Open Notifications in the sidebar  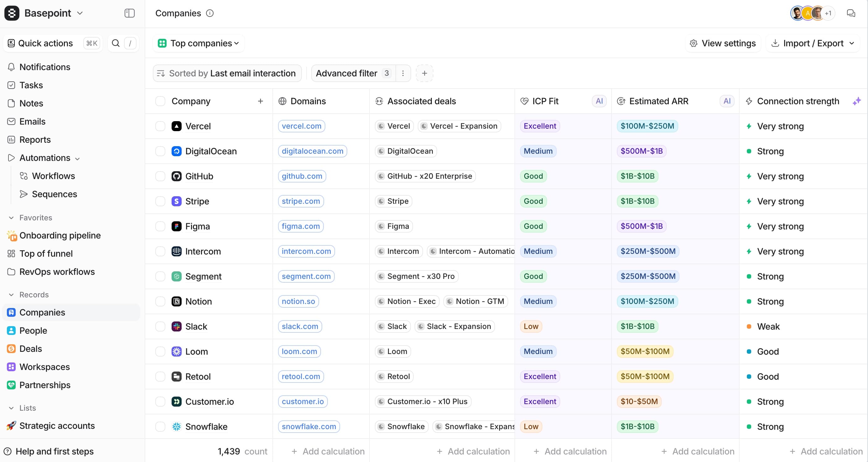[45, 67]
